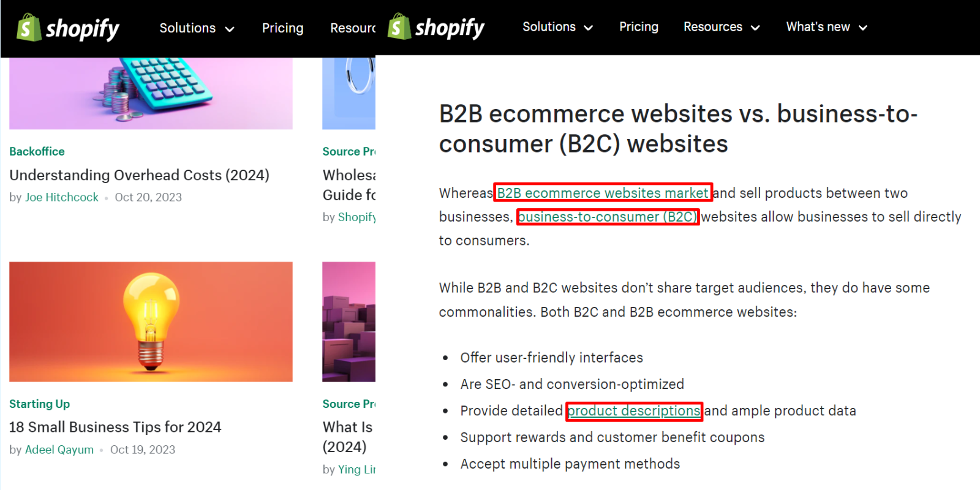Open the business-to-consumer (B2C) link
980x490 pixels.
click(x=608, y=217)
